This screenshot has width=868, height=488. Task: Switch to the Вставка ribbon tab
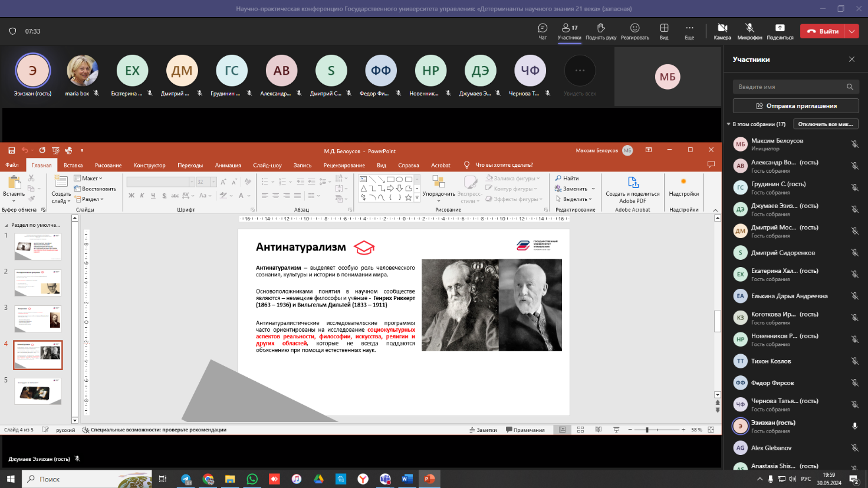click(73, 165)
